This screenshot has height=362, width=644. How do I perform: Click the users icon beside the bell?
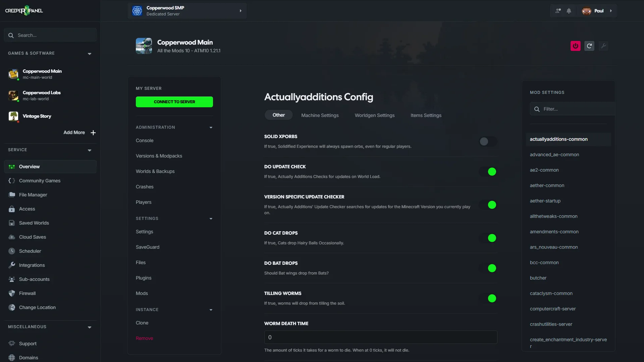pyautogui.click(x=558, y=11)
